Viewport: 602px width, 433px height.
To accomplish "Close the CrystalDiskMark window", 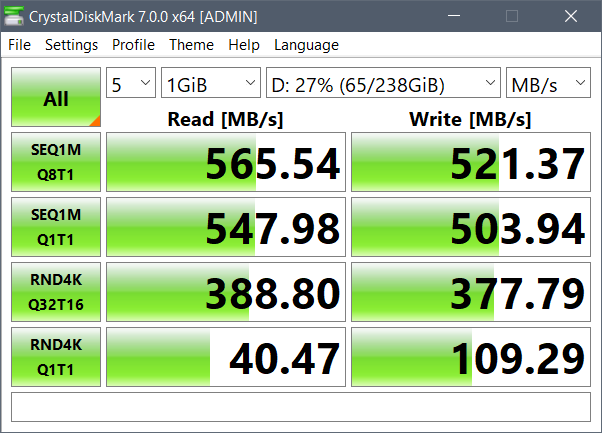I will [571, 16].
